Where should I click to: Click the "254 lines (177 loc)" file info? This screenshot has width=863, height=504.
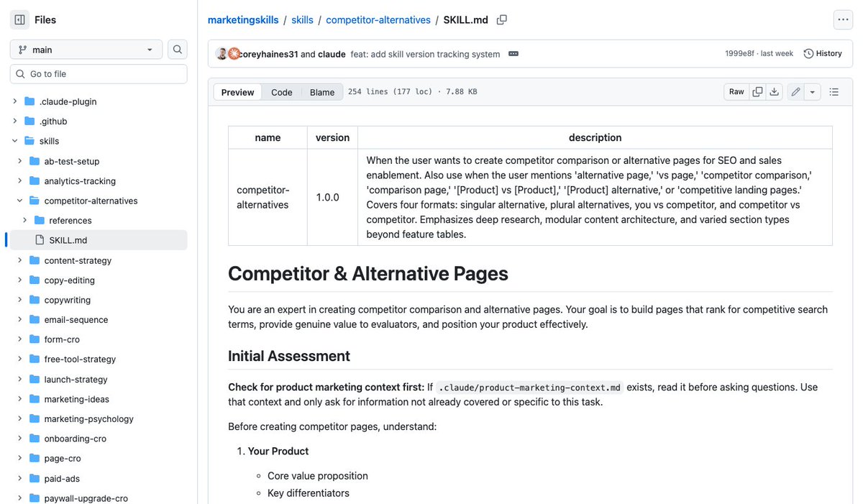391,92
